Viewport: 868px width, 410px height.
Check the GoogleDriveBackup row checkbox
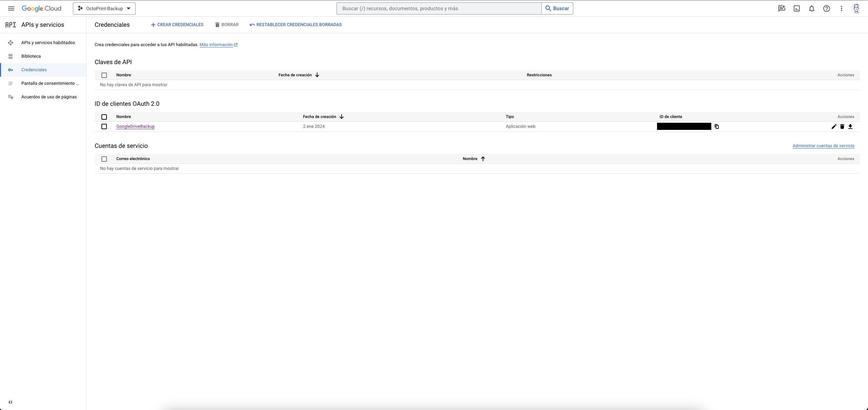[104, 126]
